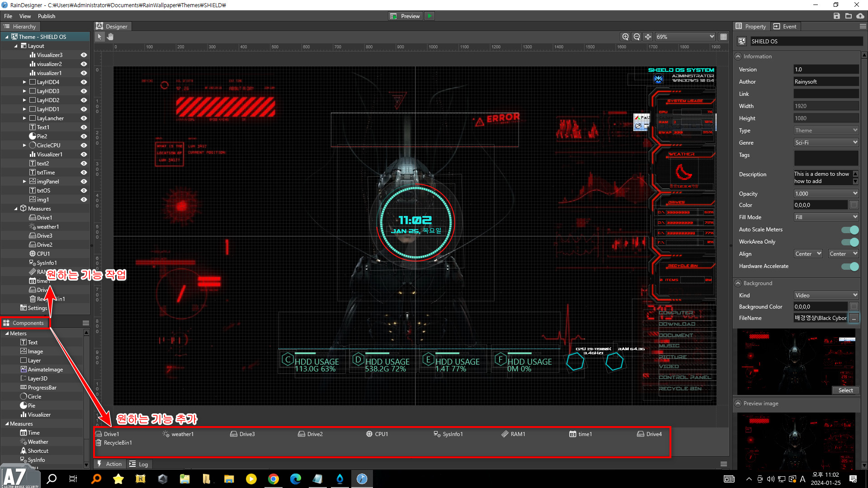
Task: Open Microsoft Edge from the taskbar
Action: 295,479
